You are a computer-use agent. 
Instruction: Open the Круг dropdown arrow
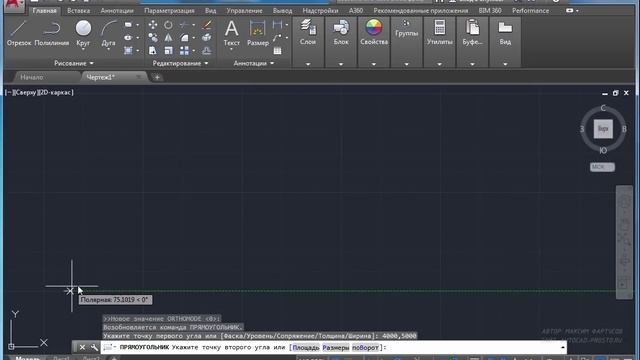click(x=83, y=49)
